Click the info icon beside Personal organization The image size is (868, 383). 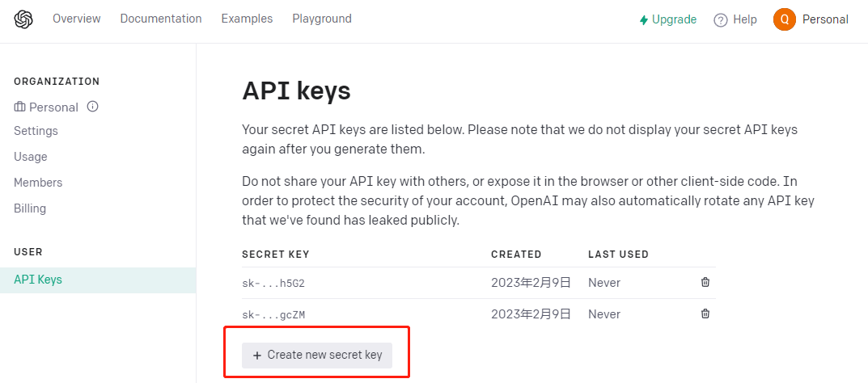click(x=92, y=107)
